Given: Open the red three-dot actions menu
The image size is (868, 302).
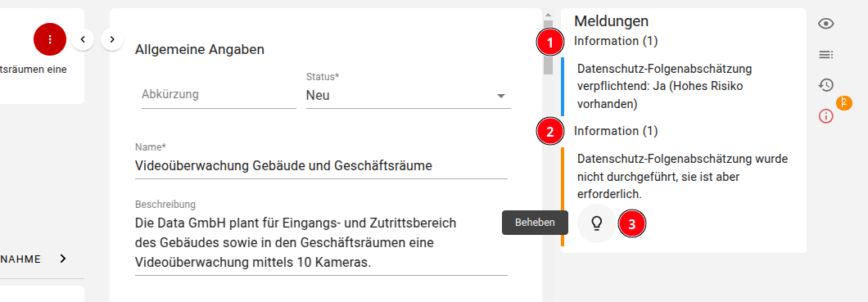Looking at the screenshot, I should (x=50, y=39).
